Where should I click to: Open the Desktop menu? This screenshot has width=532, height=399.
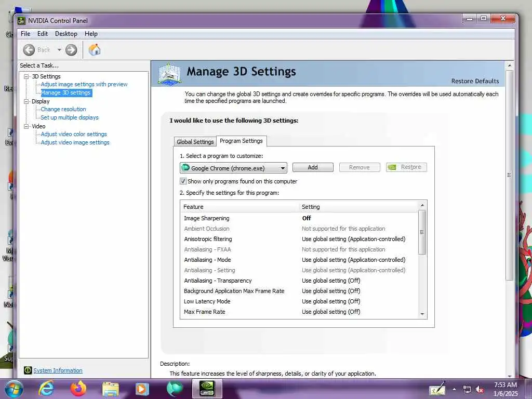click(66, 34)
